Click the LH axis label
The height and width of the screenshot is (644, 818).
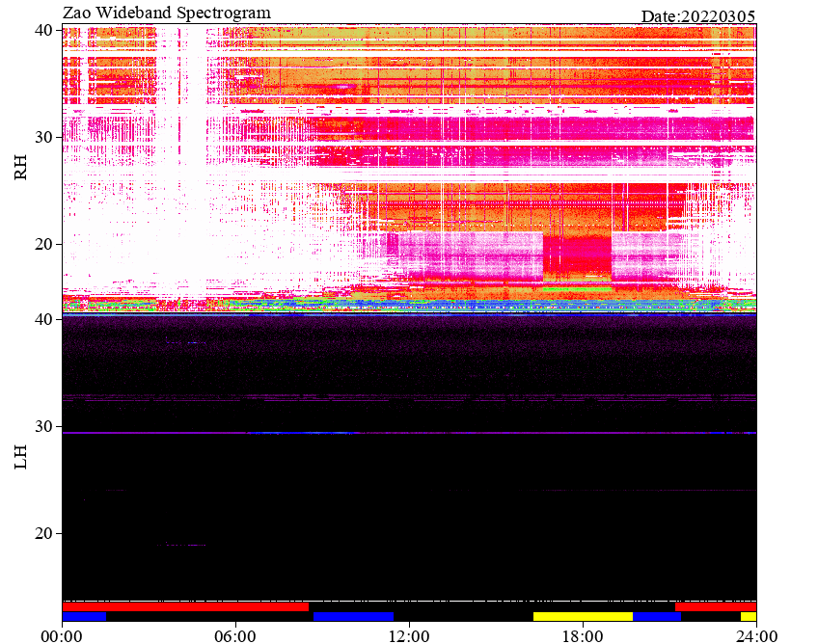point(20,456)
